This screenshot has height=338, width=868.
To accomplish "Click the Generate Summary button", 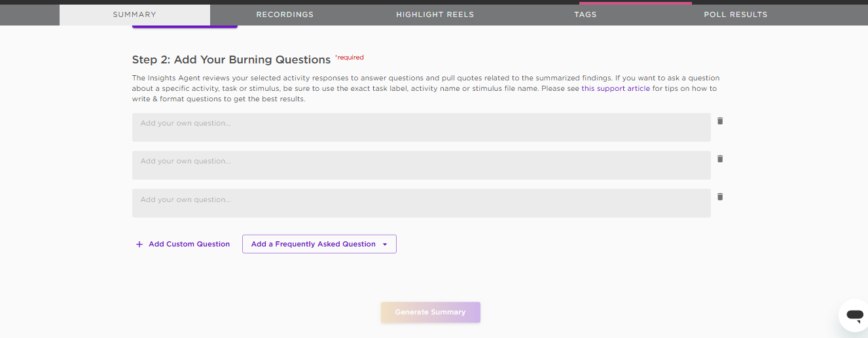I will click(431, 313).
